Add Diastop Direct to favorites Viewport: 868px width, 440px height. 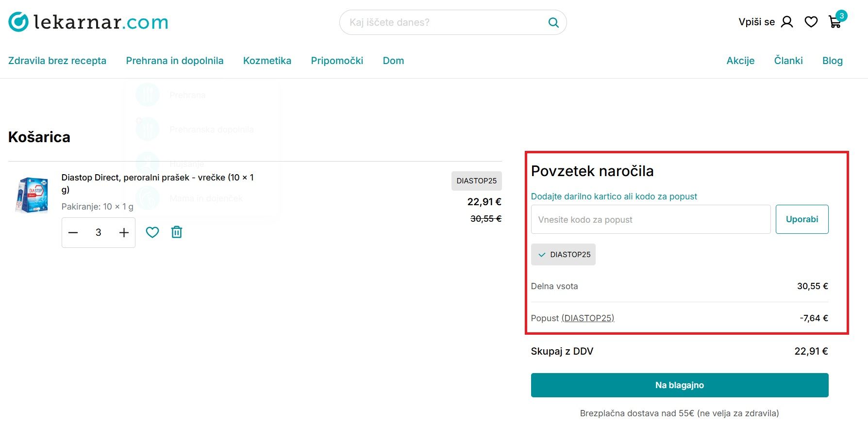point(152,232)
